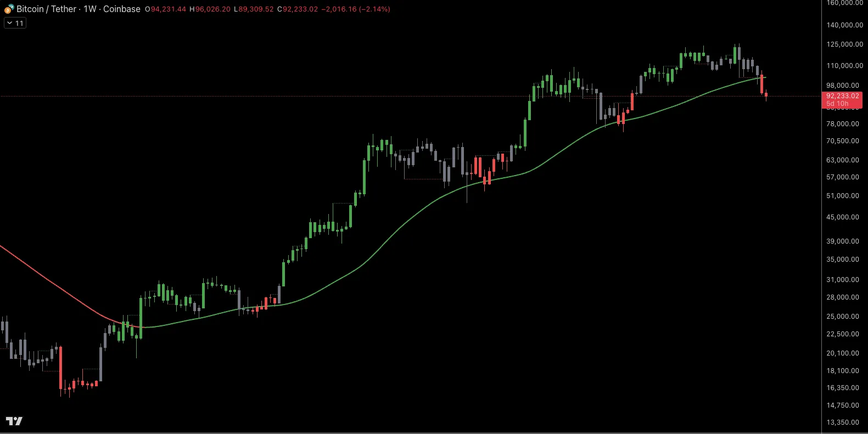The height and width of the screenshot is (434, 868).
Task: Click the Bitcoin/Tether coin pair icon
Action: coord(9,9)
